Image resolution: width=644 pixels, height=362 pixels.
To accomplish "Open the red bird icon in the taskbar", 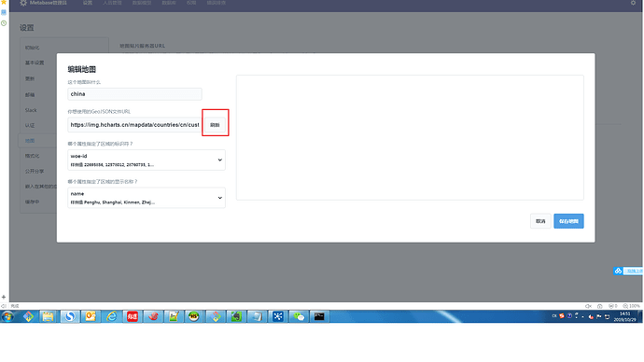I will [x=153, y=316].
